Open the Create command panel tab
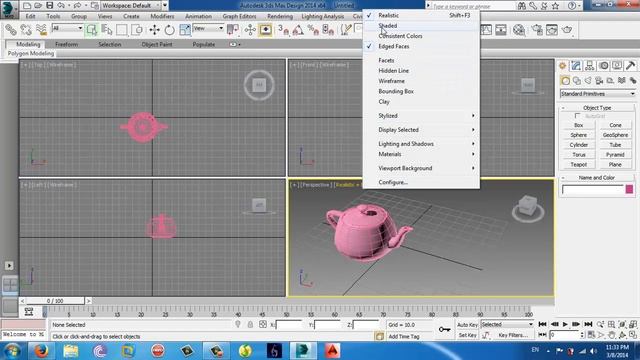The width and height of the screenshot is (640, 360). 563,66
